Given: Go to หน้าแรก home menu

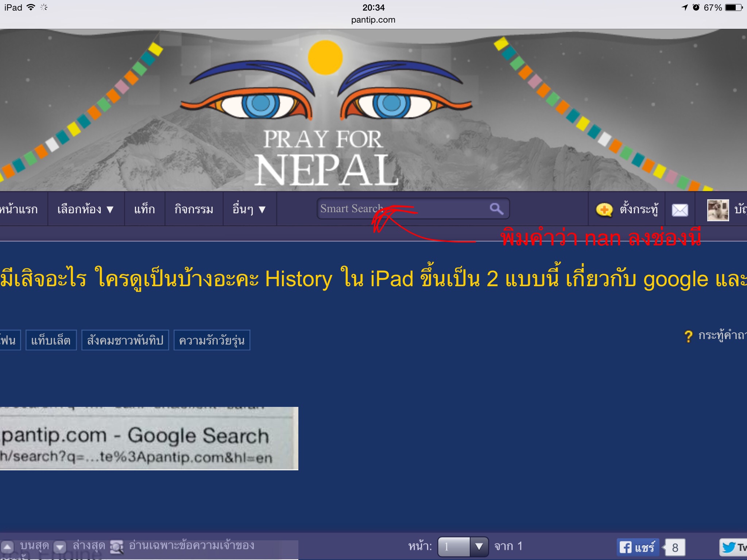Looking at the screenshot, I should (19, 209).
